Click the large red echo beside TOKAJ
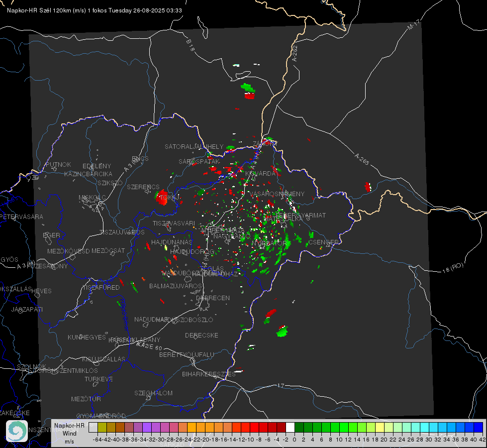Image resolution: width=487 pixels, height=448 pixels. (x=162, y=198)
